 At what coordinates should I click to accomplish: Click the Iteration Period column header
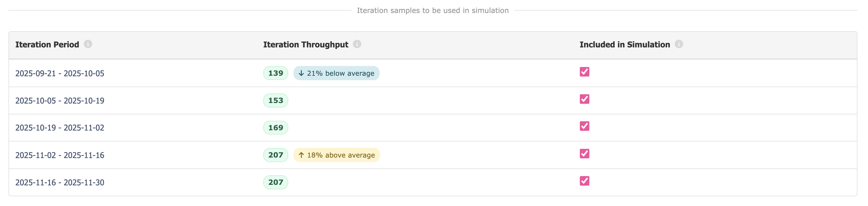click(47, 45)
